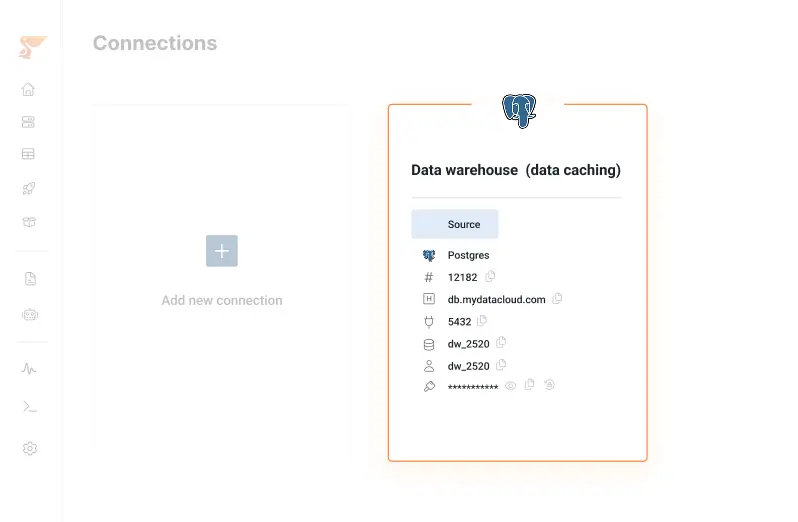Screen dimensions: 798x522
Task: Open the connections server icon in sidebar
Action: [x=28, y=122]
